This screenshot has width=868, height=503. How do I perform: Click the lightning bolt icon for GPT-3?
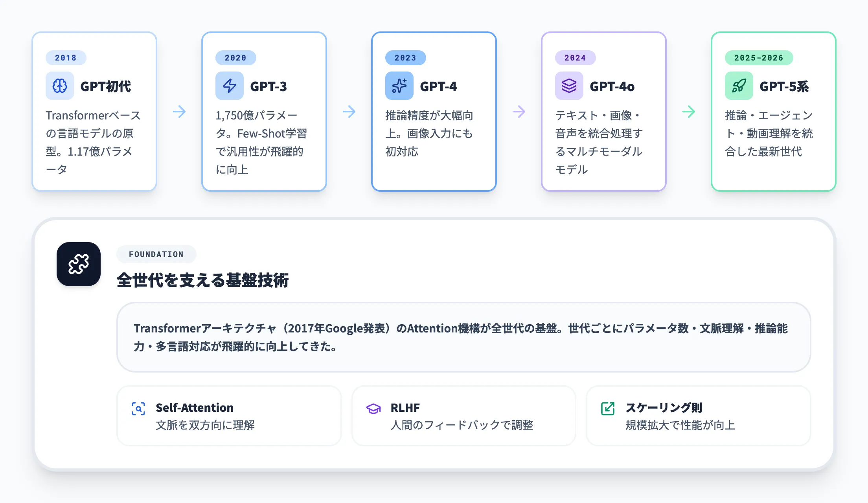click(x=229, y=86)
